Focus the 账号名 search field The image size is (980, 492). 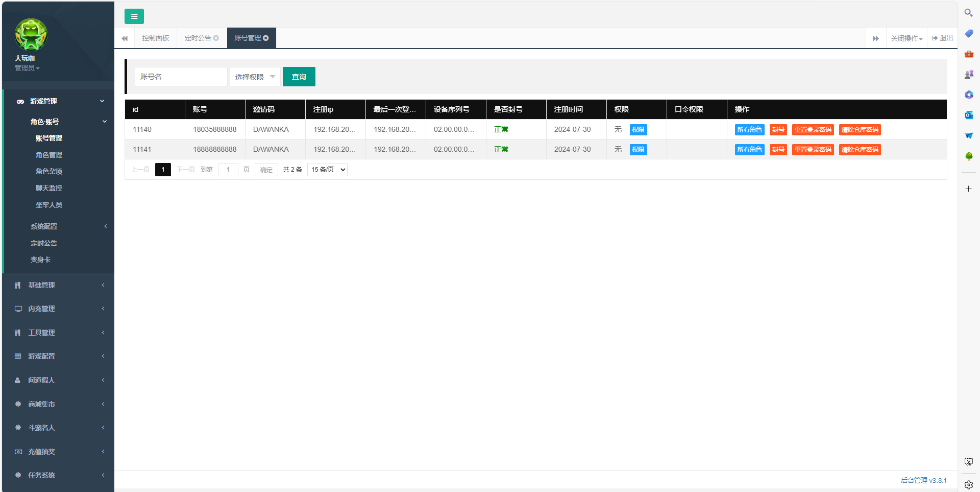coord(181,77)
